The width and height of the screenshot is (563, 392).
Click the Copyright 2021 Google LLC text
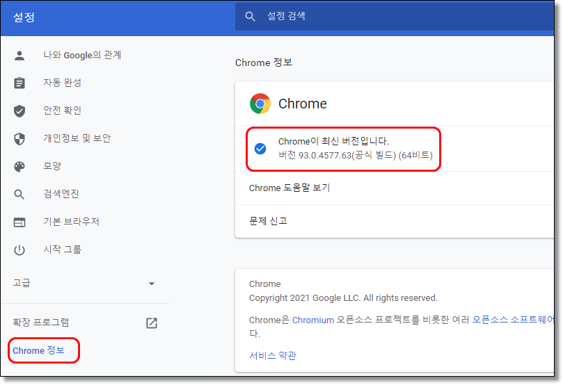click(x=343, y=298)
